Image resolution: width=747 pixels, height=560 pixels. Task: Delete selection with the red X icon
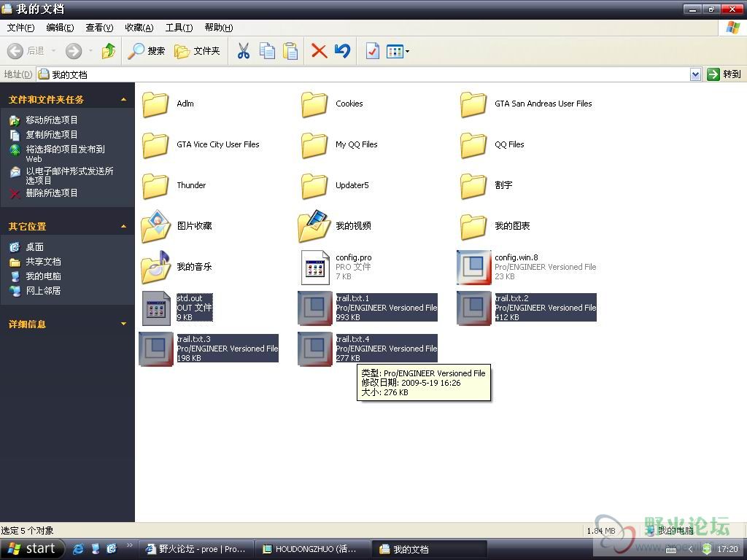coord(319,51)
